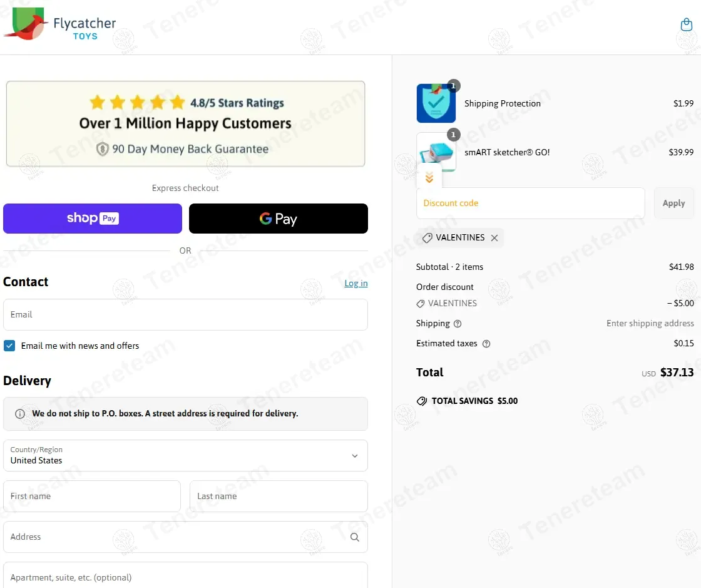Image resolution: width=701 pixels, height=588 pixels.
Task: Apply the discount code
Action: (673, 204)
